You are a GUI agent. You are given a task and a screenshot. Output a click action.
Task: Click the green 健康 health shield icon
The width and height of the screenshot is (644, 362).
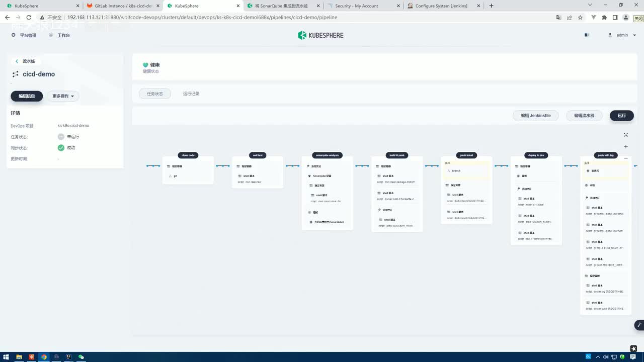point(145,65)
